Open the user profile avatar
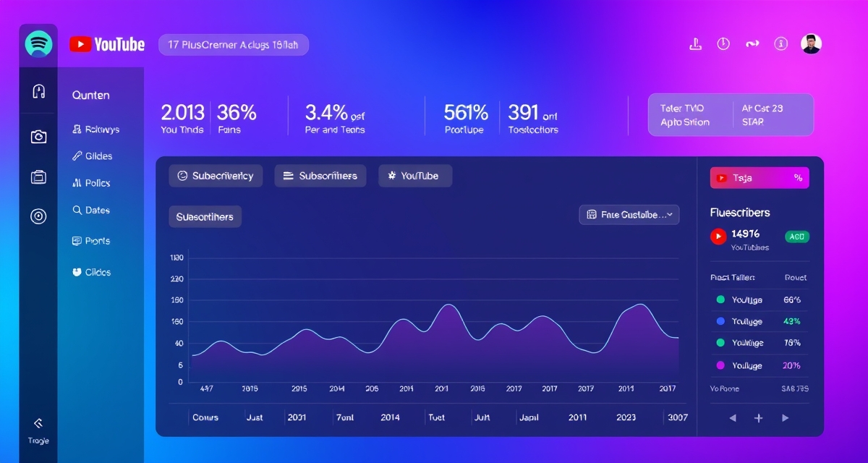Screen dimensions: 868x463 (x=812, y=44)
